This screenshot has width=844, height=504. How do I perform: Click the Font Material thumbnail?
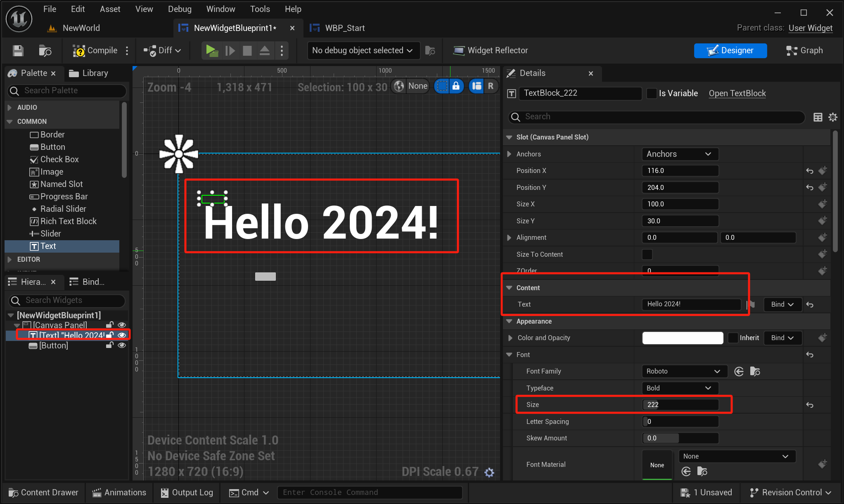[657, 465]
